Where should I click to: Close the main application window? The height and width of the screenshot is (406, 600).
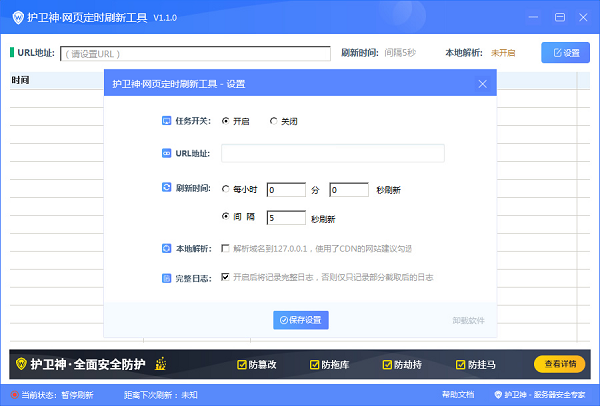(x=583, y=17)
